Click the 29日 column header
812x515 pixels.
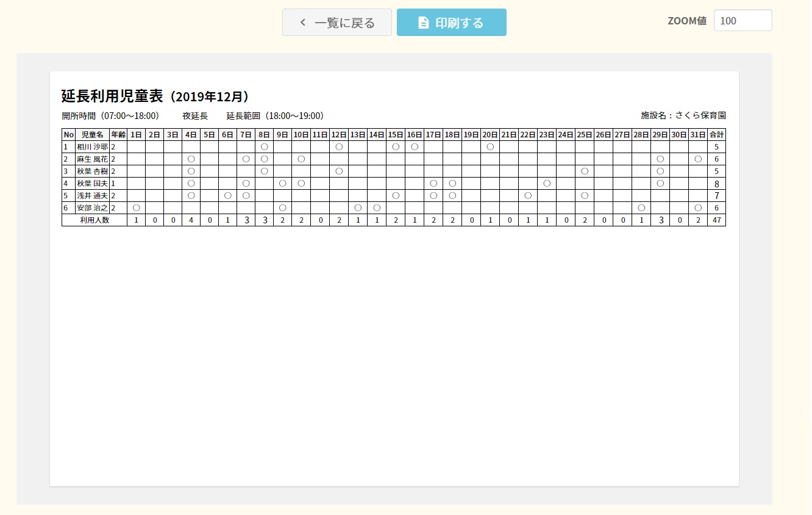tap(660, 135)
